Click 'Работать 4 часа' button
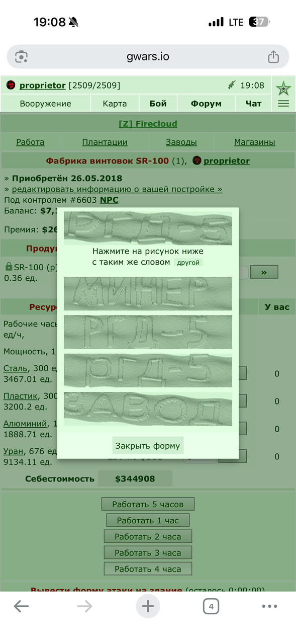Screen dimensions: 296x644 [x=148, y=569]
